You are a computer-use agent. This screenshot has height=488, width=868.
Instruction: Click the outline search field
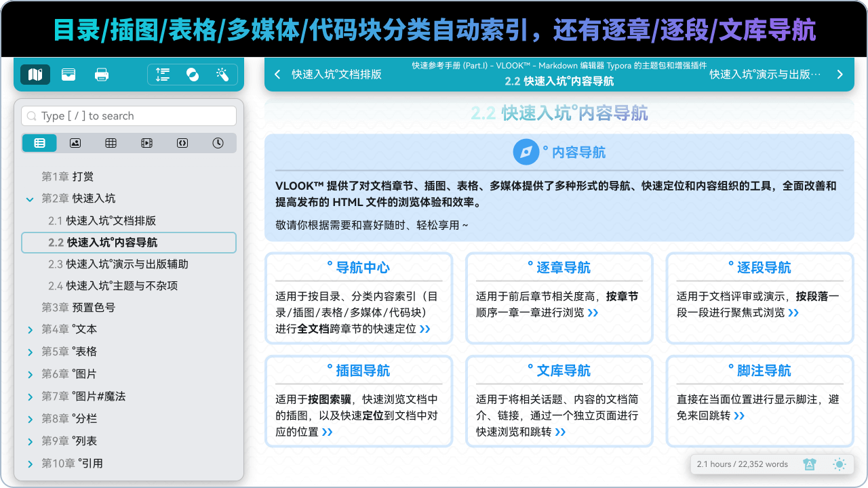point(129,116)
